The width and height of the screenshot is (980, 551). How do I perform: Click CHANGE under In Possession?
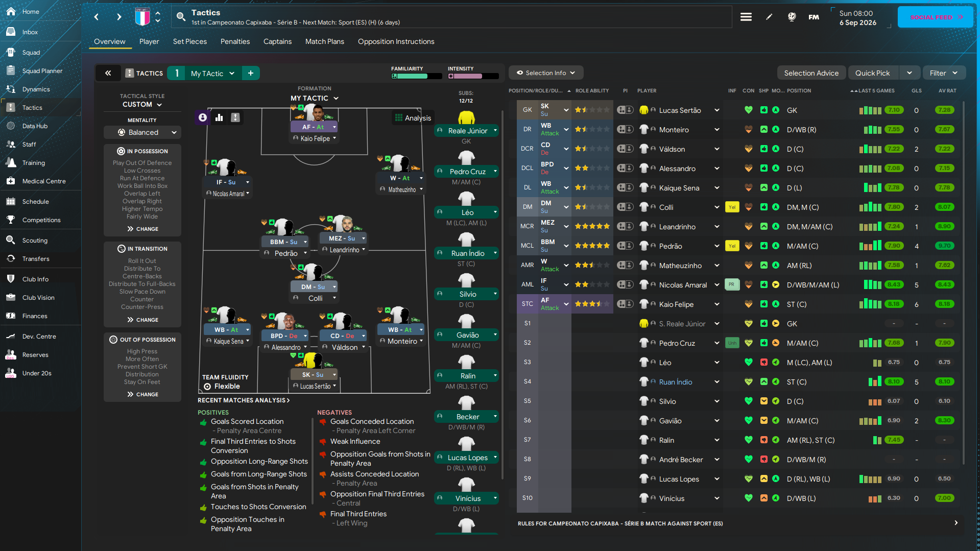142,229
